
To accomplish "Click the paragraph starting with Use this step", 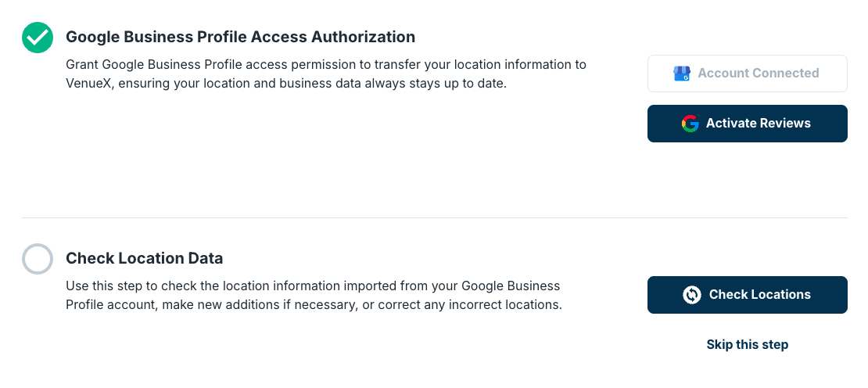I will 314,296.
